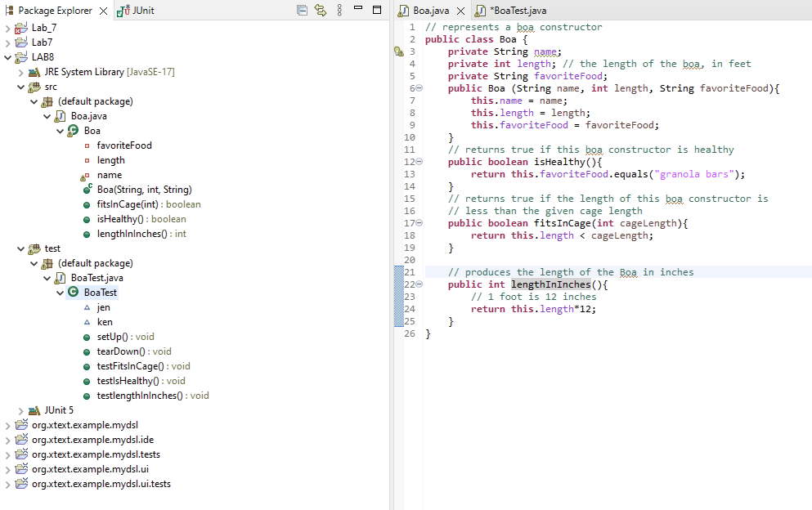This screenshot has width=812, height=510.
Task: Close the Package Explorer tab
Action: [104, 11]
